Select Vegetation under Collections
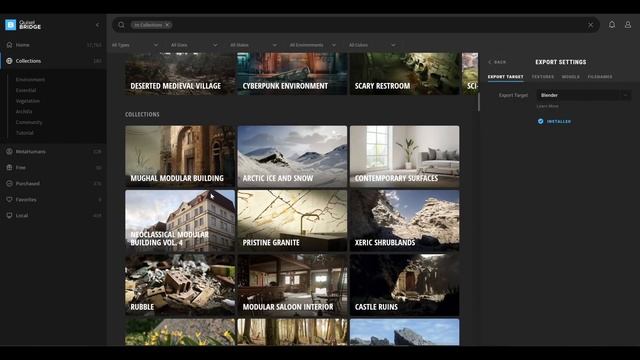This screenshot has height=360, width=640. pyautogui.click(x=28, y=101)
